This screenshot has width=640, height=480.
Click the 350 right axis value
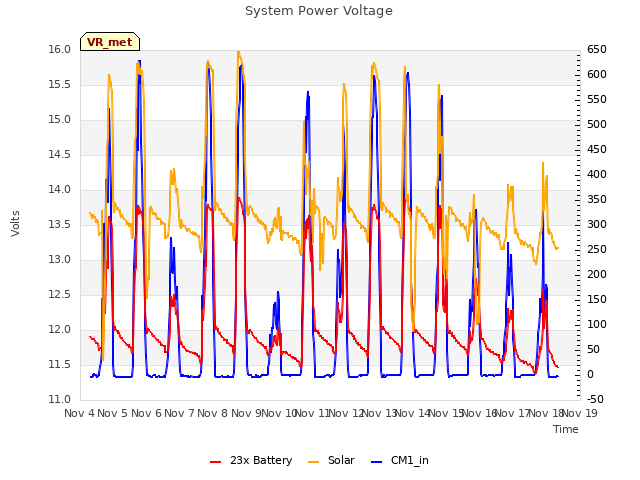(597, 200)
